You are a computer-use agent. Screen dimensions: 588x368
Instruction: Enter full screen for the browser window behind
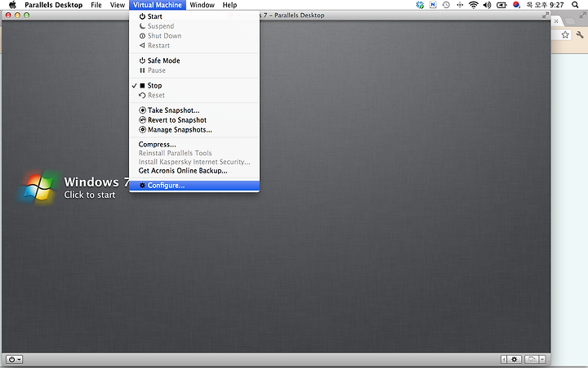pyautogui.click(x=583, y=15)
